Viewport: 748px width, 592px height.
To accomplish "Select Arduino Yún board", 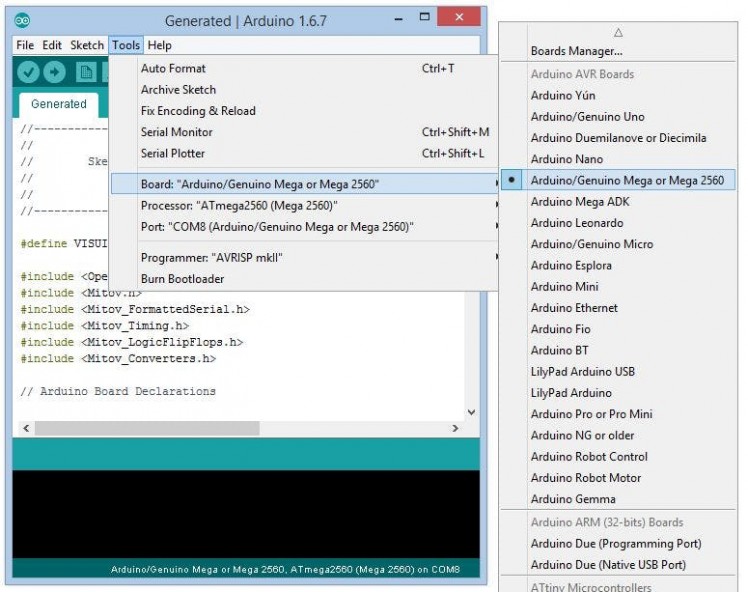I will pyautogui.click(x=618, y=95).
